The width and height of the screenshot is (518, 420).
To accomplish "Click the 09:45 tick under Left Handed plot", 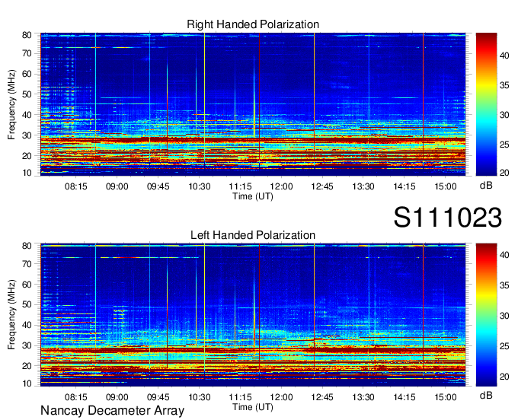I will [x=158, y=397].
